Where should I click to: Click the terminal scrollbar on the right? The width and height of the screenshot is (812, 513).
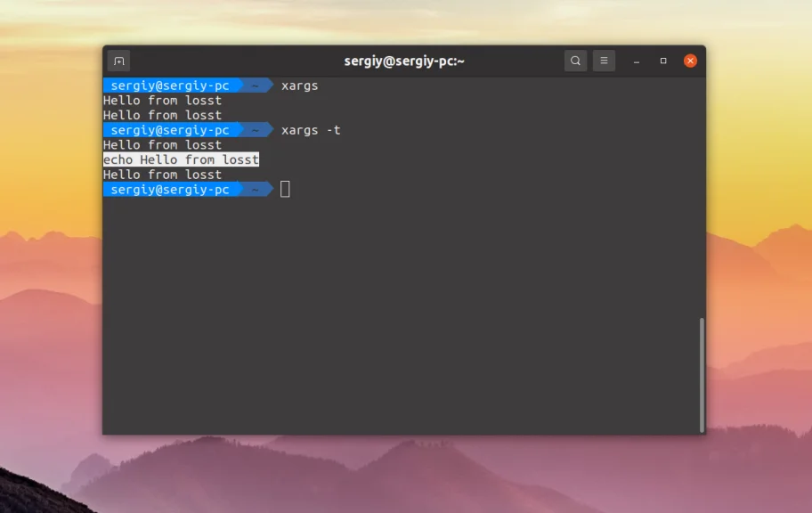coord(700,374)
